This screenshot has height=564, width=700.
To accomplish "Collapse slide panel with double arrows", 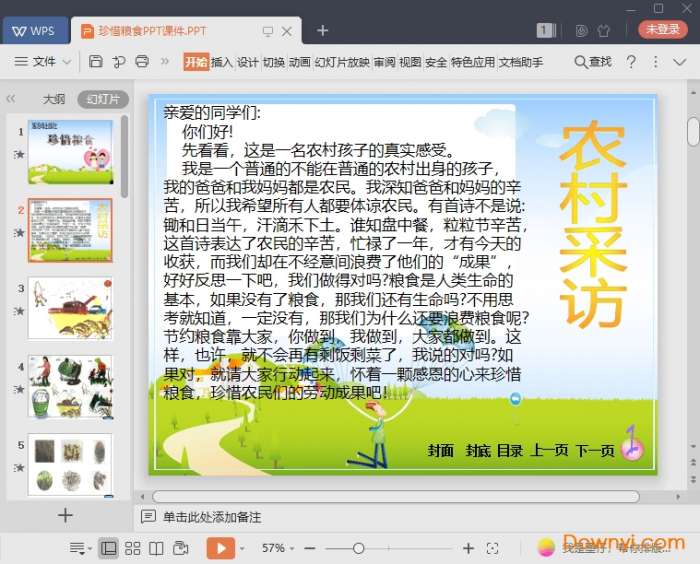I will (x=11, y=99).
